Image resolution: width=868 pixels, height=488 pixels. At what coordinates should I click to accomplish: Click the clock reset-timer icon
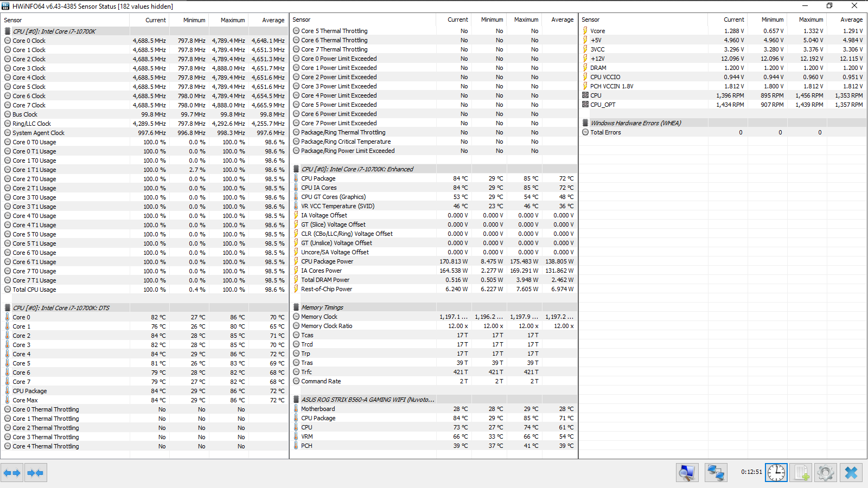coord(776,473)
